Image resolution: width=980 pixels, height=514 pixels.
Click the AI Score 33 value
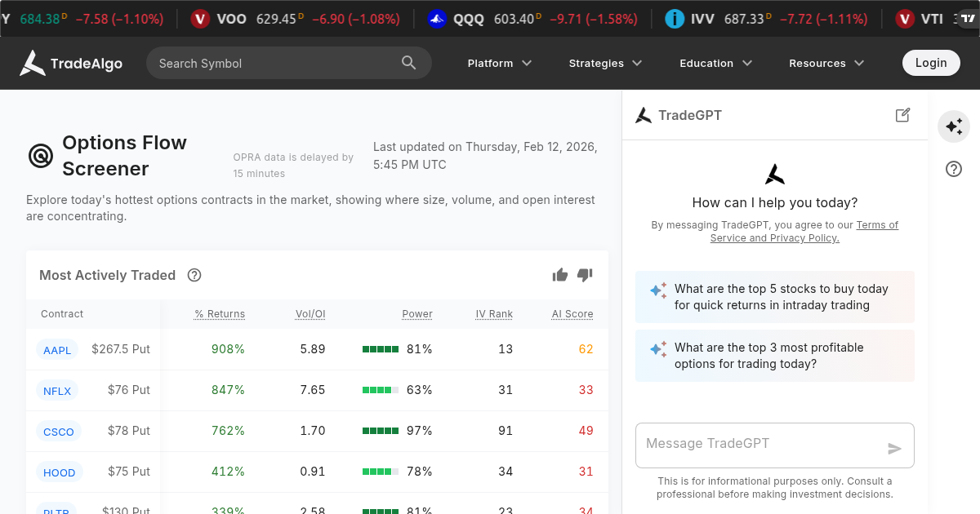click(x=586, y=390)
